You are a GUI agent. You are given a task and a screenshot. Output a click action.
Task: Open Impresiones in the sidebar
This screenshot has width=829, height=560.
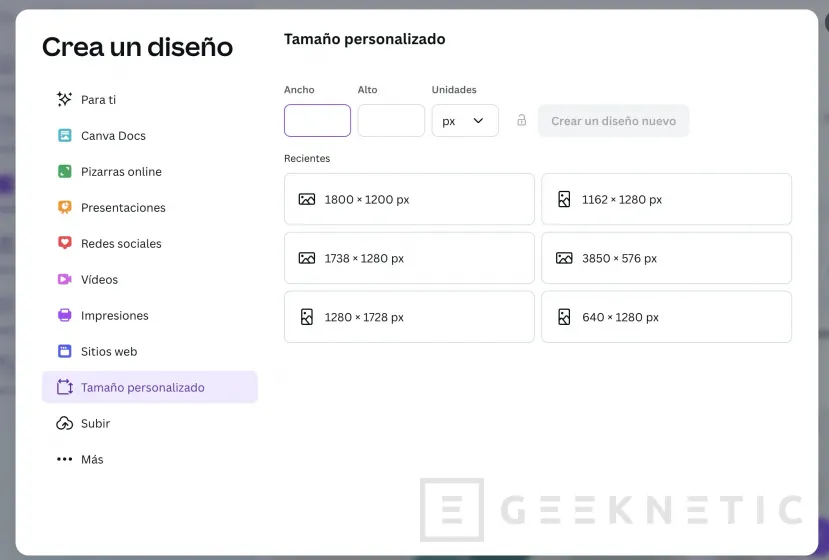click(150, 315)
